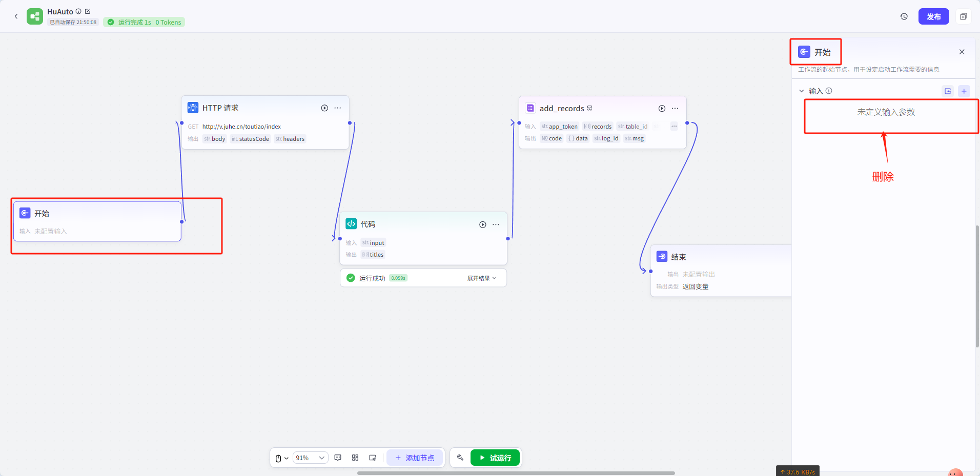
Task: Open the mouse interaction mode dropdown
Action: pyautogui.click(x=281, y=458)
